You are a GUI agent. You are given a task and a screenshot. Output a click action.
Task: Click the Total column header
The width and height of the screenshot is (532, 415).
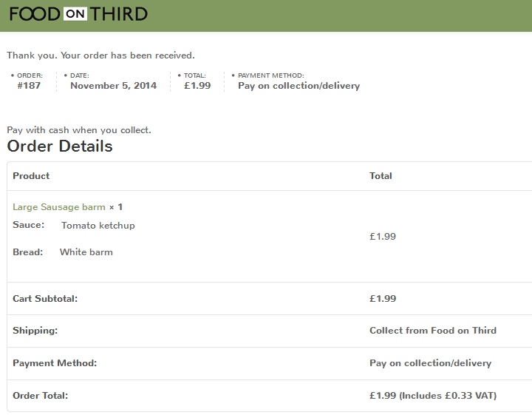pos(381,176)
